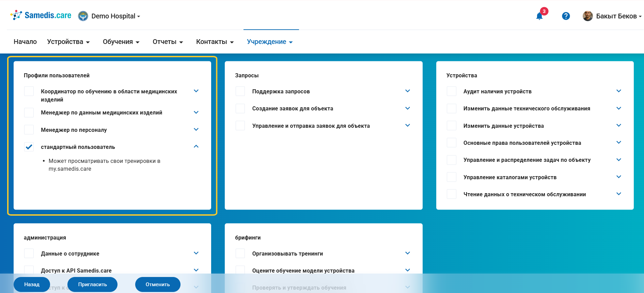The width and height of the screenshot is (644, 293).
Task: Click the Demo Hospital emblem icon
Action: [83, 16]
